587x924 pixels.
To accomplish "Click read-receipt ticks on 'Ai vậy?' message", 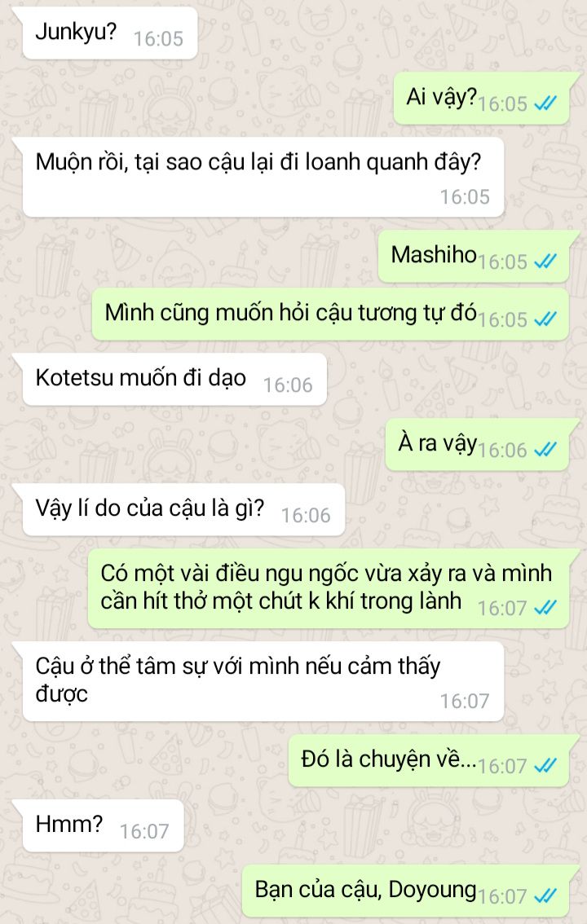I will pos(545,103).
